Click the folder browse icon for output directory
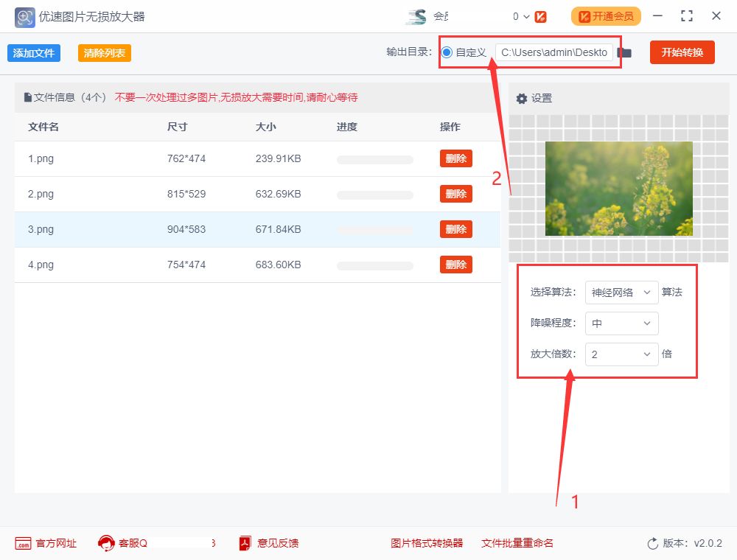737x560 pixels. [x=624, y=52]
